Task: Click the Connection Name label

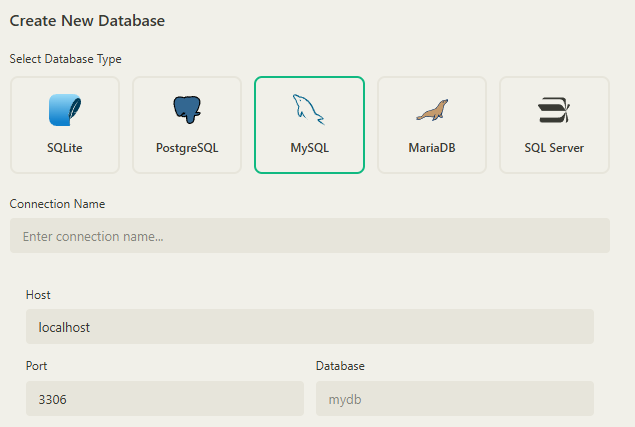Action: [57, 204]
